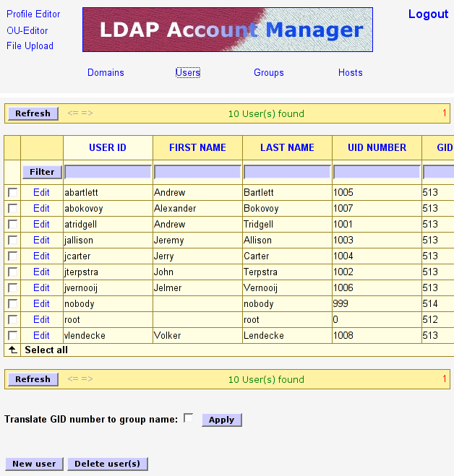This screenshot has height=476, width=454.
Task: Go to the Domains tab
Action: 106,73
